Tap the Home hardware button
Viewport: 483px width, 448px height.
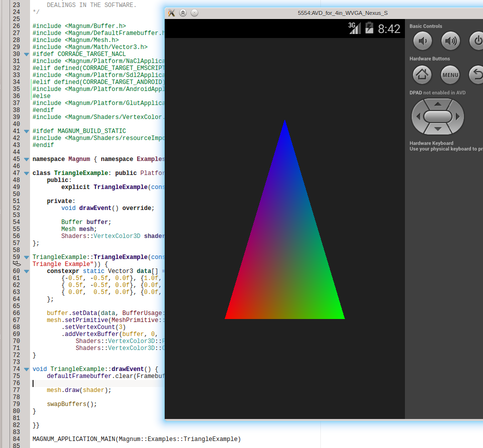tap(422, 74)
